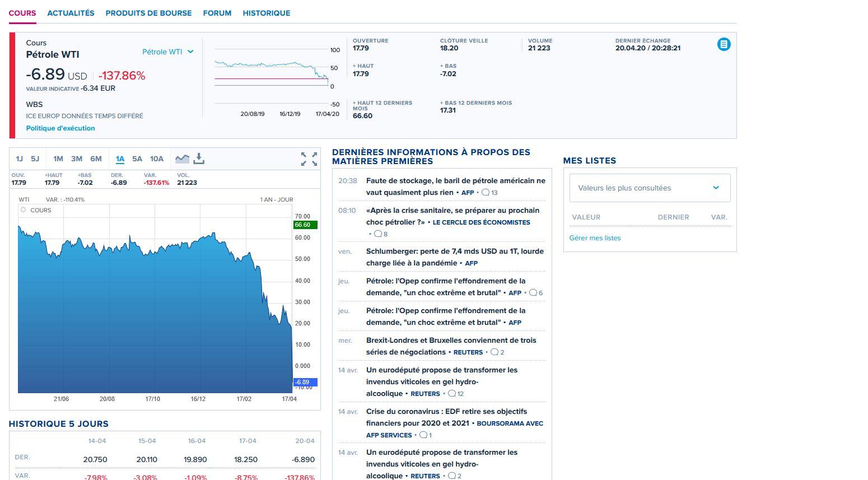Expand the Pétrole WTI quote dropdown
Image resolution: width=868 pixels, height=480 pixels.
167,52
